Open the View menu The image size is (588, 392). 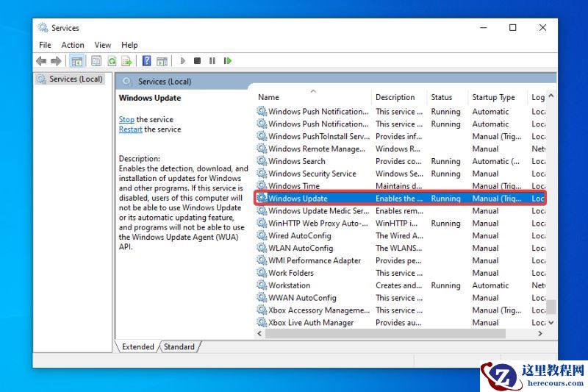tap(102, 45)
